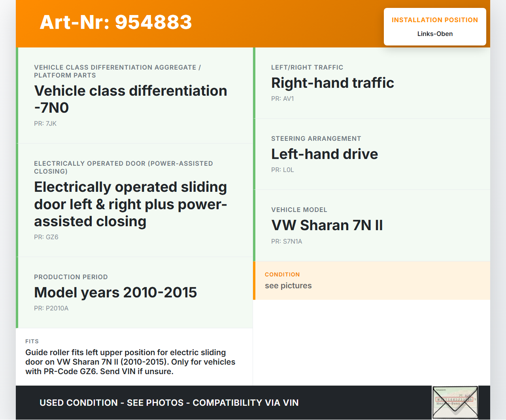Select the Model years 2010-2015 entry
506x420 pixels.
tap(115, 293)
